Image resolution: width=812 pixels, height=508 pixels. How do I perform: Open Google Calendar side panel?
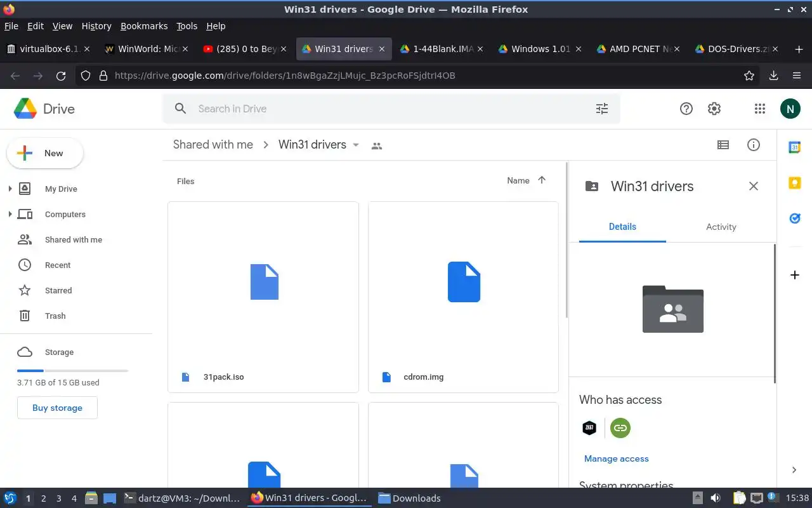click(x=794, y=147)
